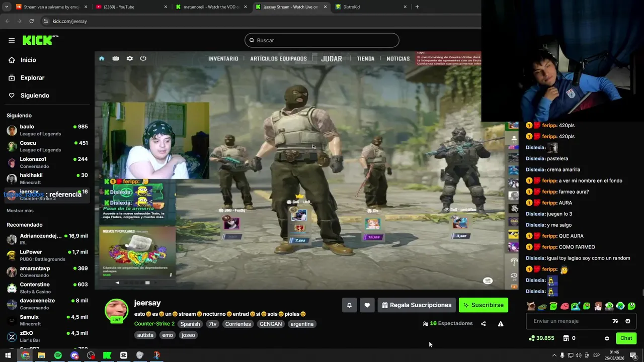
Task: Open CapCut from the taskbar
Action: click(124, 355)
